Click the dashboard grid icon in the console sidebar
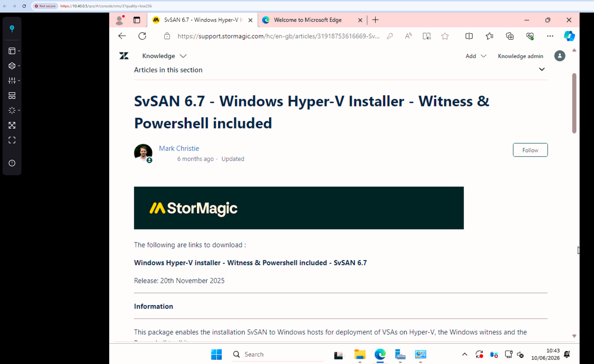Image resolution: width=594 pixels, height=364 pixels. (12, 96)
